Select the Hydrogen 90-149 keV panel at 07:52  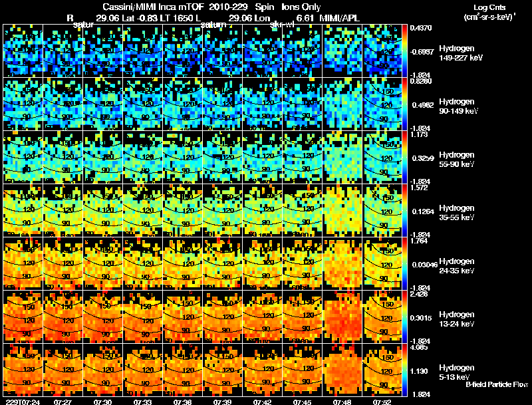[382, 104]
